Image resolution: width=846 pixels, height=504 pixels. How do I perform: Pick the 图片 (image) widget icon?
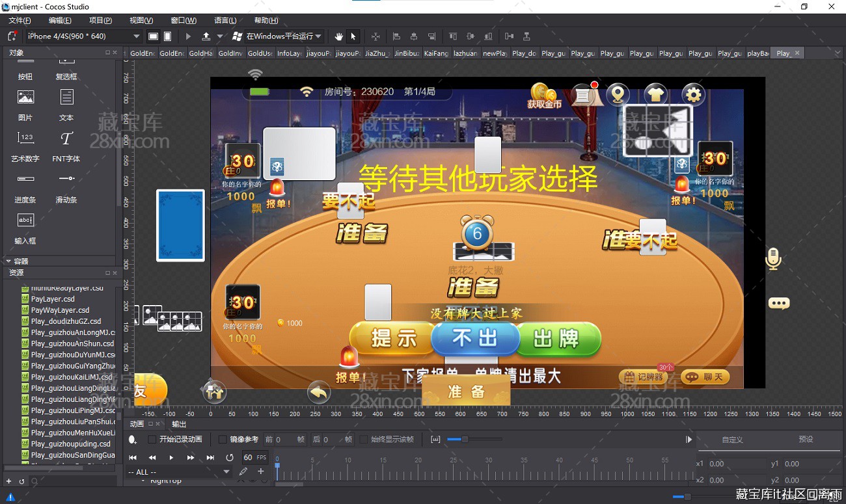click(25, 98)
